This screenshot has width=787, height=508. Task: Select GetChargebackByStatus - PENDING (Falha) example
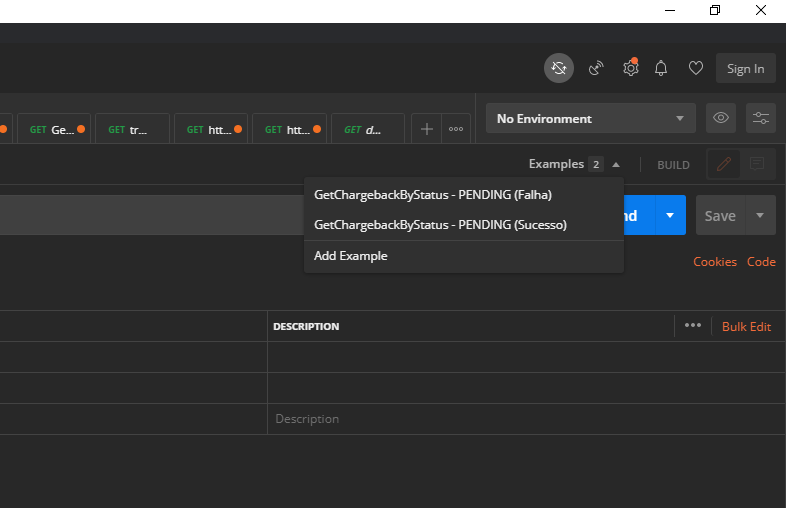(464, 195)
